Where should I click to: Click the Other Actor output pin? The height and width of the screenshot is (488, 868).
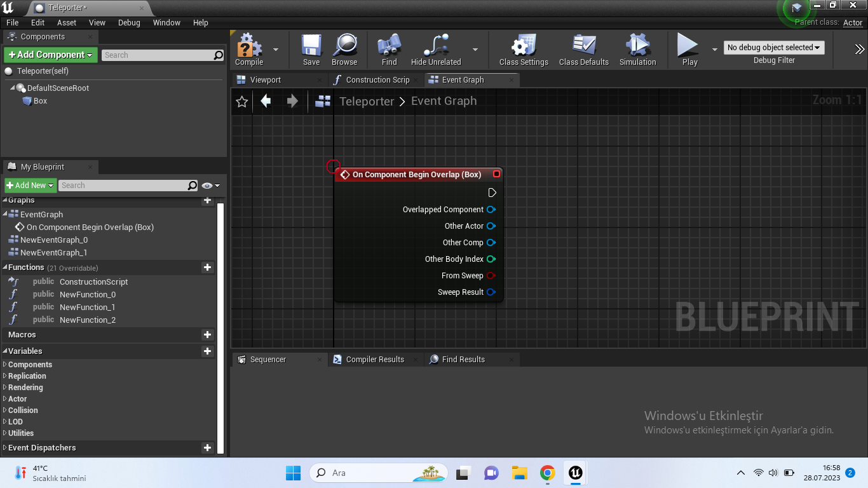click(491, 226)
